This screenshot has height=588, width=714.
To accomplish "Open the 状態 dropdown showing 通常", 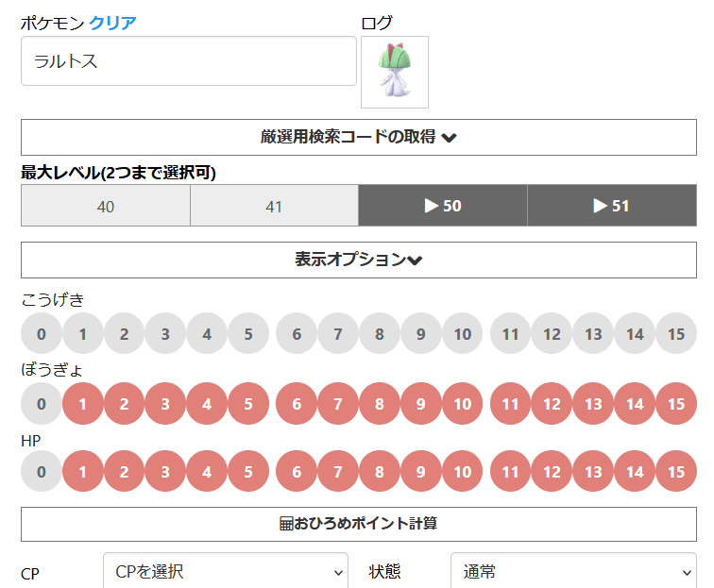I will [x=573, y=572].
